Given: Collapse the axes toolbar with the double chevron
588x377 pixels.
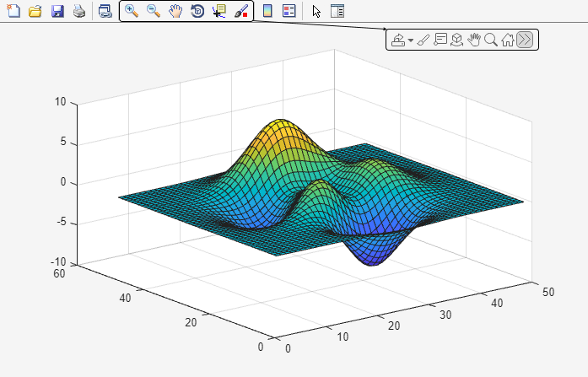Looking at the screenshot, I should pyautogui.click(x=525, y=40).
